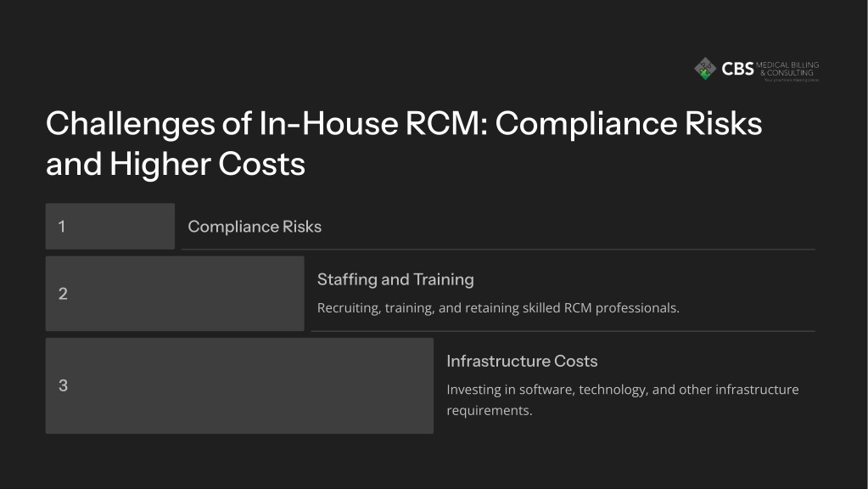Image resolution: width=868 pixels, height=489 pixels.
Task: Select the numbered box labeled 1
Action: click(110, 226)
